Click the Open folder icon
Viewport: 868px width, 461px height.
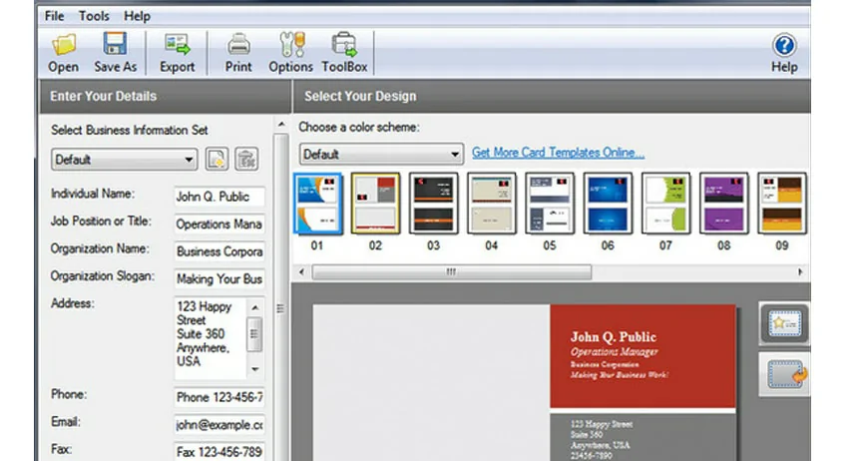coord(63,45)
